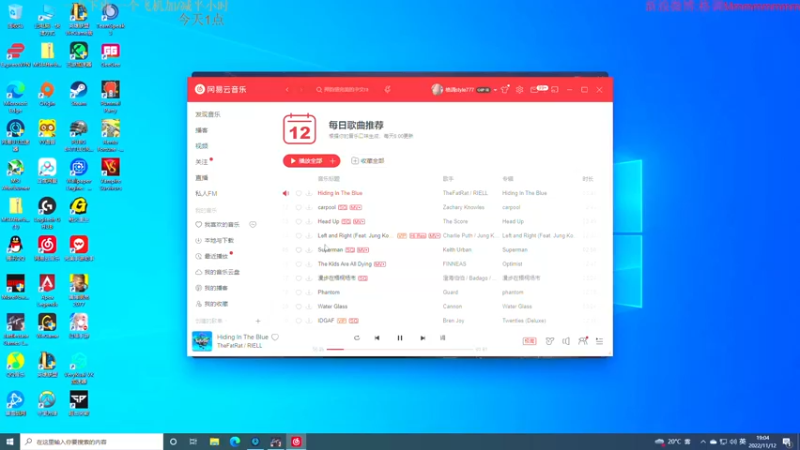800x450 pixels.
Task: Open artist Keith Urban link
Action: tap(457, 250)
